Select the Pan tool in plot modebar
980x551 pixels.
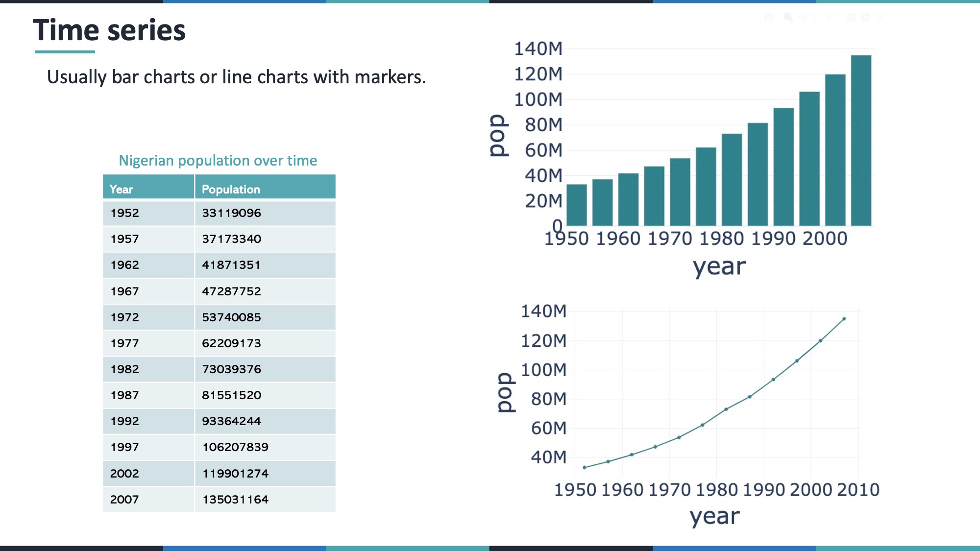pos(803,17)
